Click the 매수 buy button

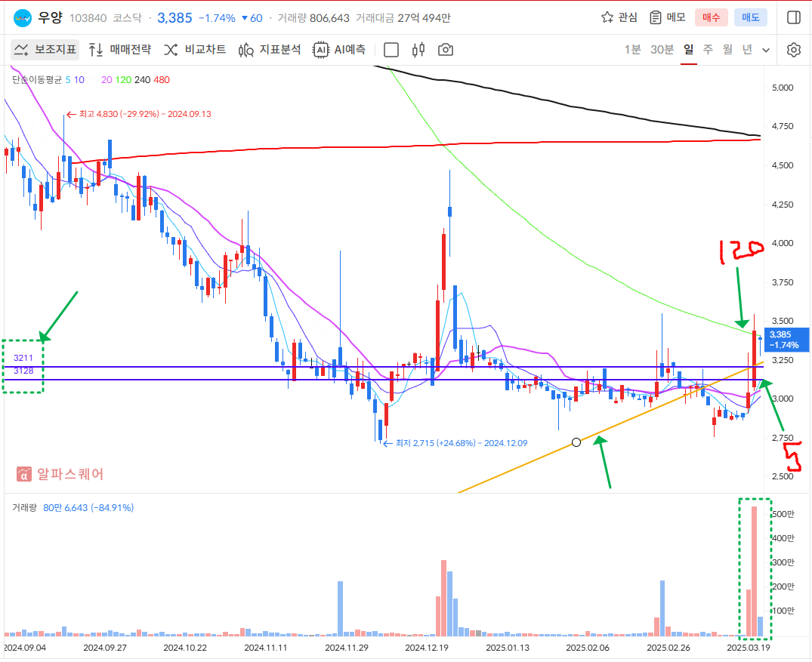[x=711, y=17]
